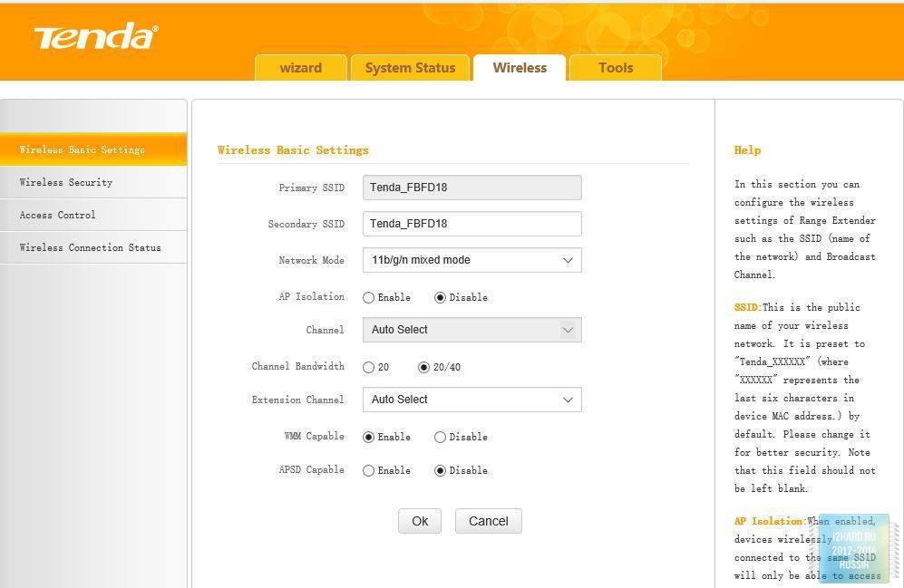Set Channel Bandwidth to 20
The image size is (904, 588).
coord(368,367)
